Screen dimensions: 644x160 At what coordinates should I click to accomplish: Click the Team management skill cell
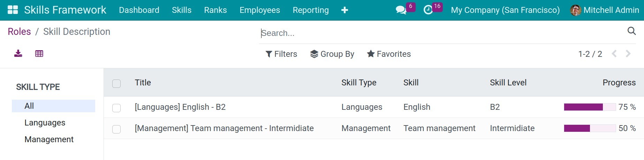click(x=439, y=128)
